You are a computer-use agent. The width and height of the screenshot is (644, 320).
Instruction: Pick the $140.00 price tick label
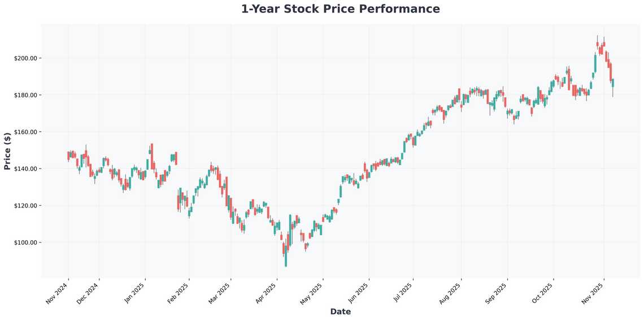click(25, 169)
